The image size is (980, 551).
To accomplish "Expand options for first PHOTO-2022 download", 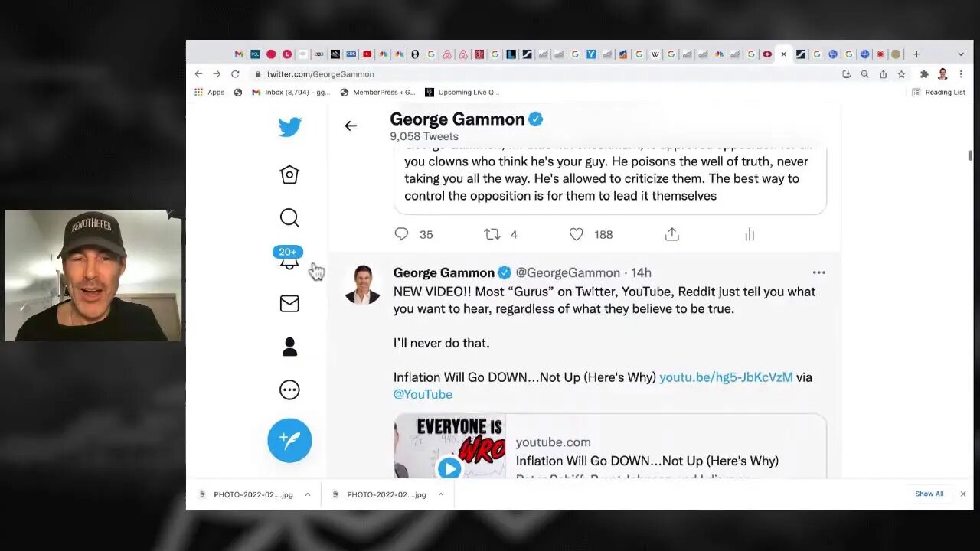I will point(308,494).
